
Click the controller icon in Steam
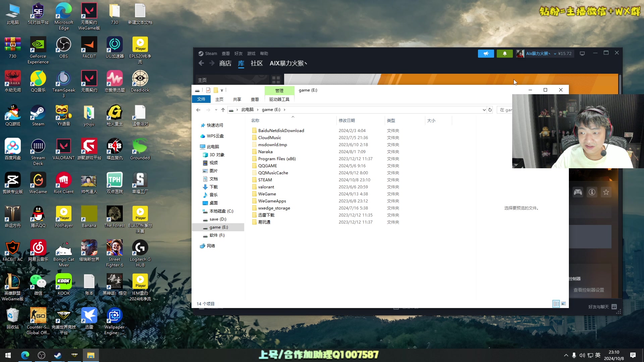click(578, 192)
